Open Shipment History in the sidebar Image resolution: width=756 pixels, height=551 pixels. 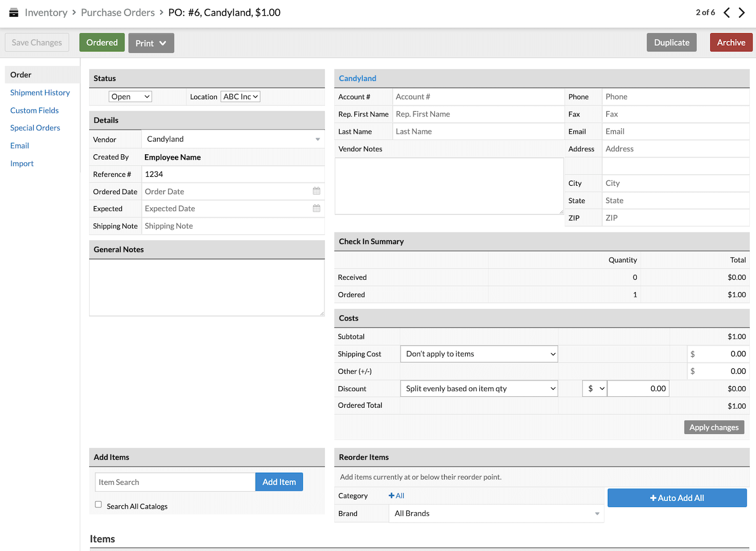pyautogui.click(x=40, y=92)
